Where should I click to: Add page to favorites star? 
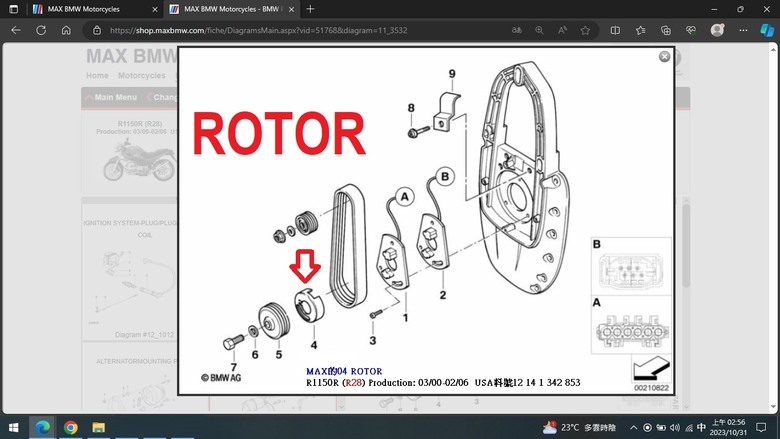tap(585, 30)
